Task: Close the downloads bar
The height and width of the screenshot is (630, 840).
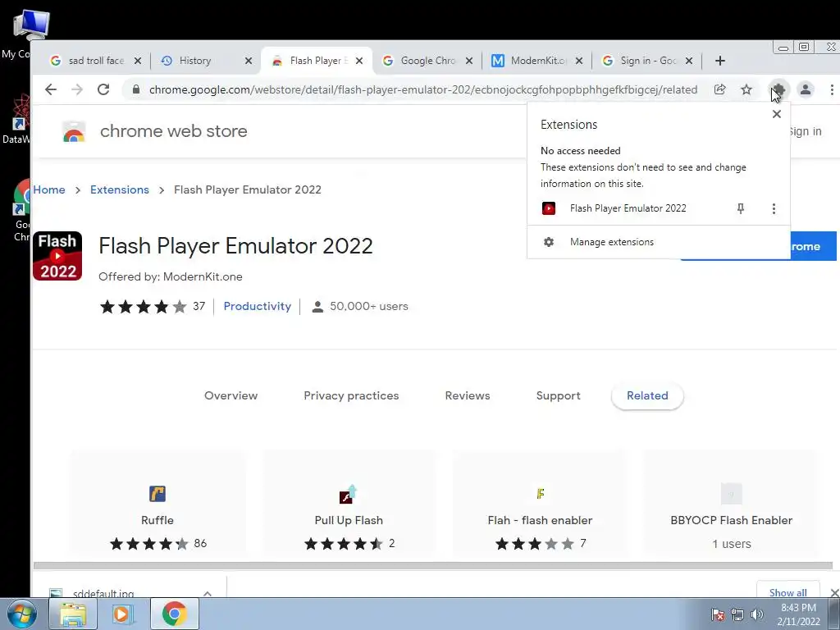Action: [834, 592]
